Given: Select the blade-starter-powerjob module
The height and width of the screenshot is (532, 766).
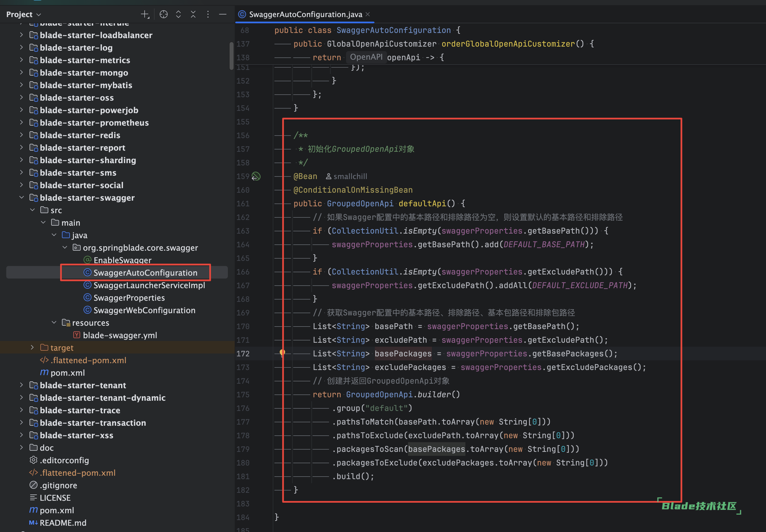Looking at the screenshot, I should 89,110.
